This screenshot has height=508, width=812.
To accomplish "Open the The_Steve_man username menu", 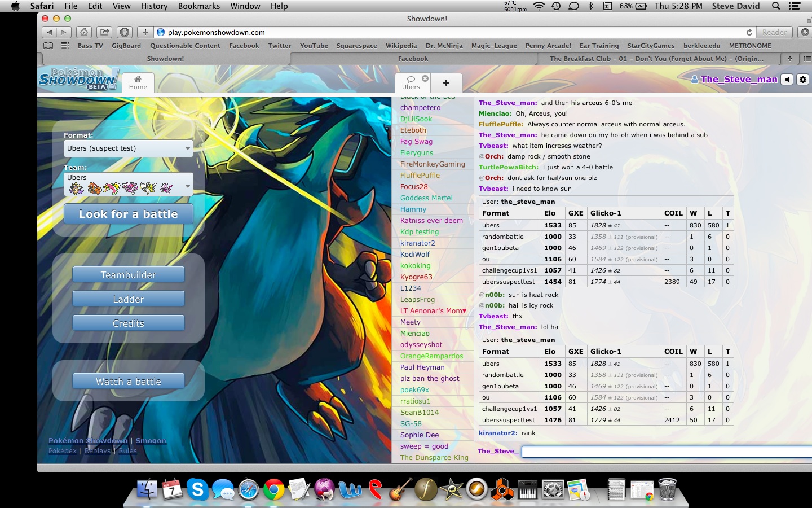I will (x=734, y=79).
